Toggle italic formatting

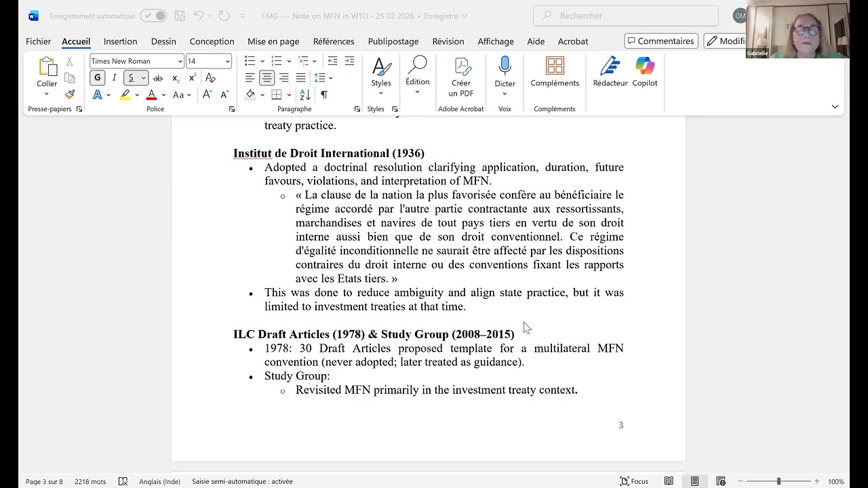(x=114, y=78)
